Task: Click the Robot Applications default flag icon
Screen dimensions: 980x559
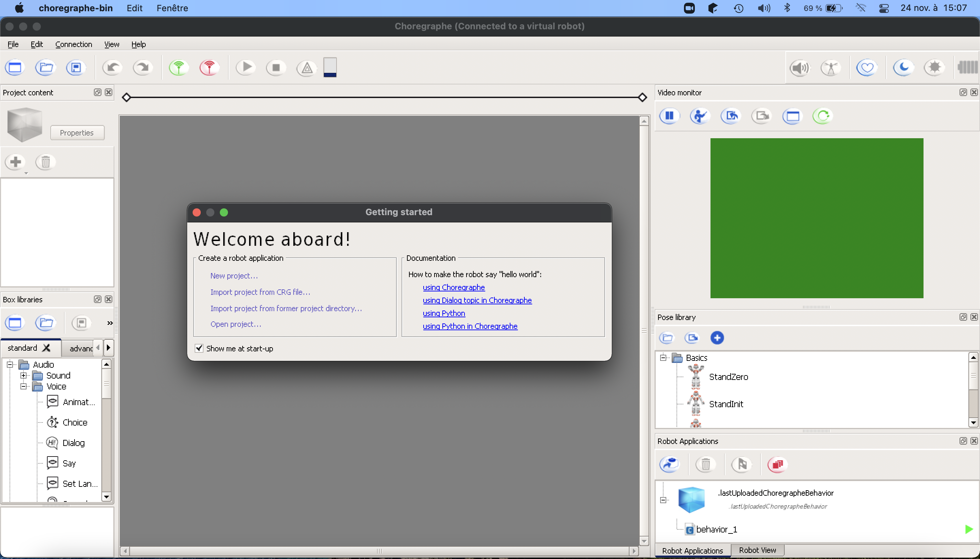Action: [742, 465]
